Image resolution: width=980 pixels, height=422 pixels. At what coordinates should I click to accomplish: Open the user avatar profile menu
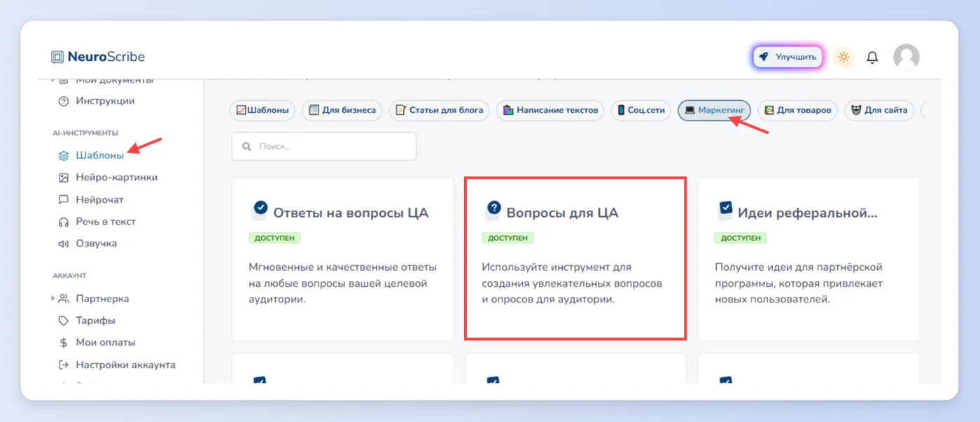coord(906,57)
